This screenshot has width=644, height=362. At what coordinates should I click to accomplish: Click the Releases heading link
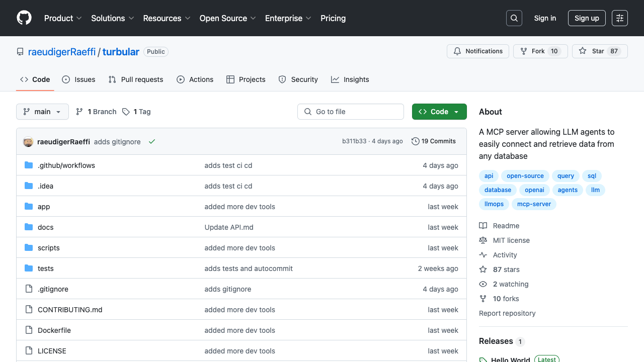click(x=502, y=341)
